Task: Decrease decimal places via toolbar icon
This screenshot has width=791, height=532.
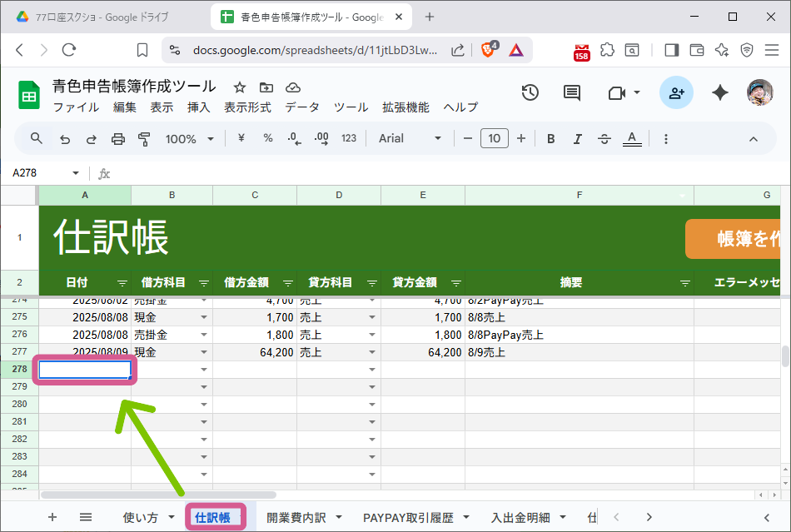Action: pyautogui.click(x=293, y=138)
